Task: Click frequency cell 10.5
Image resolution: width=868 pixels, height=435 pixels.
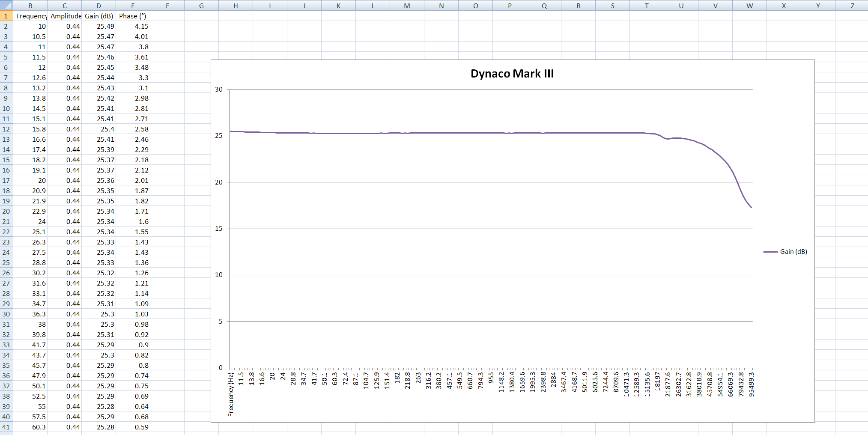Action: (x=30, y=36)
